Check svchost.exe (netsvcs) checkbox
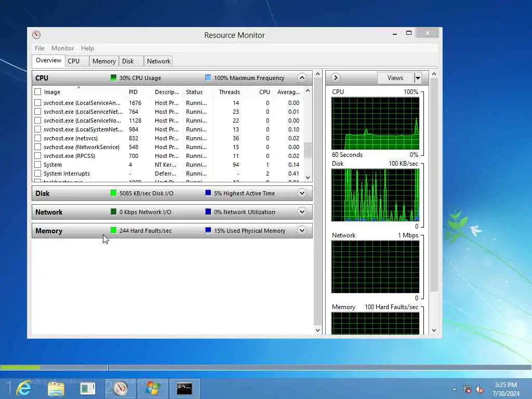Image resolution: width=532 pixels, height=399 pixels. (37, 138)
